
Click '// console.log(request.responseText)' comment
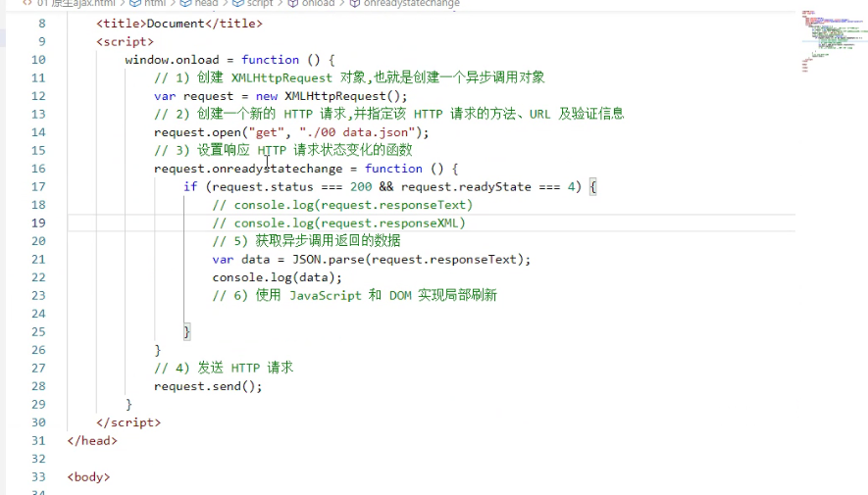[342, 205]
